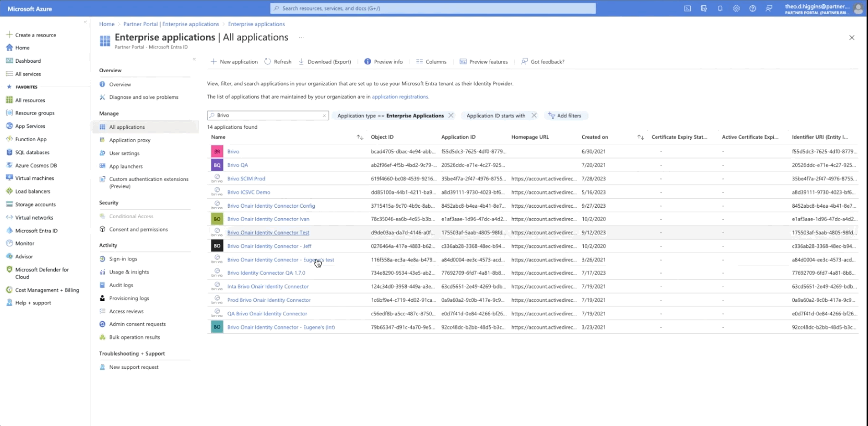Open the Settings gear in top bar
The image size is (868, 426).
736,9
